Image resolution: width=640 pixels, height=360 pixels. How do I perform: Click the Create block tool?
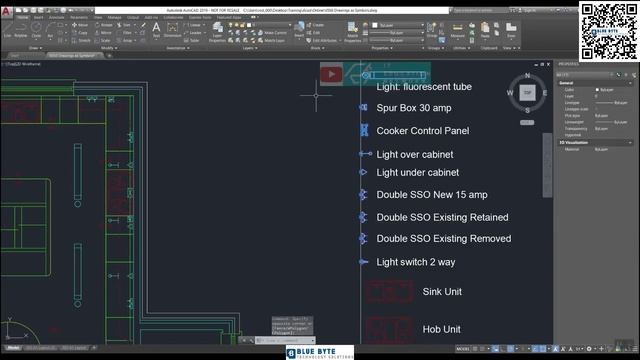click(315, 25)
